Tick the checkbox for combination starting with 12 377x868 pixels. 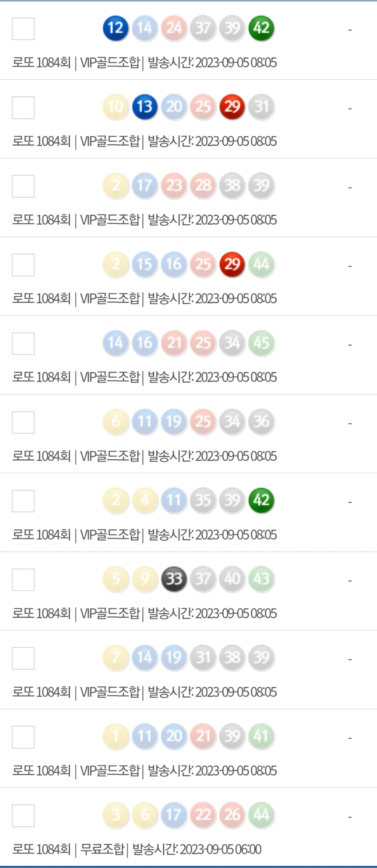click(23, 29)
